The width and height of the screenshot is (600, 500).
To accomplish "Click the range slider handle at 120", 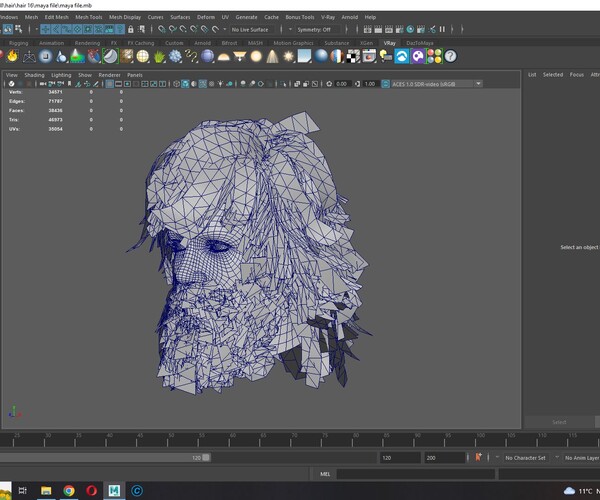I will pos(206,458).
